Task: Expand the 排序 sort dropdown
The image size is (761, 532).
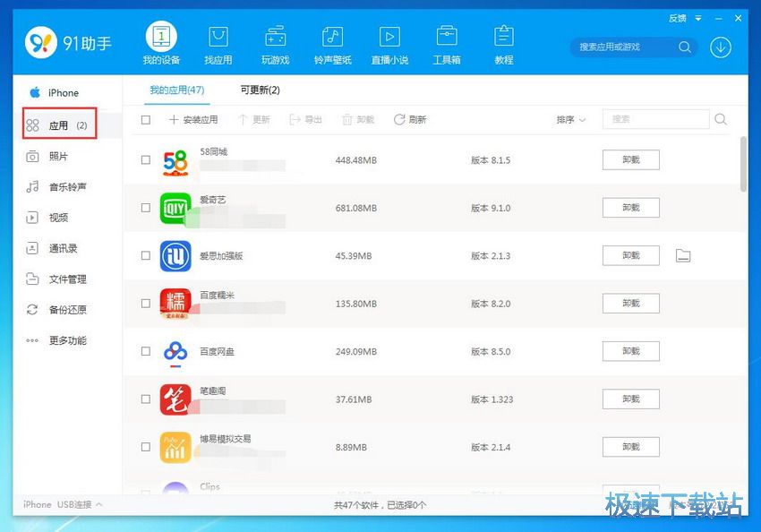Action: pos(571,119)
